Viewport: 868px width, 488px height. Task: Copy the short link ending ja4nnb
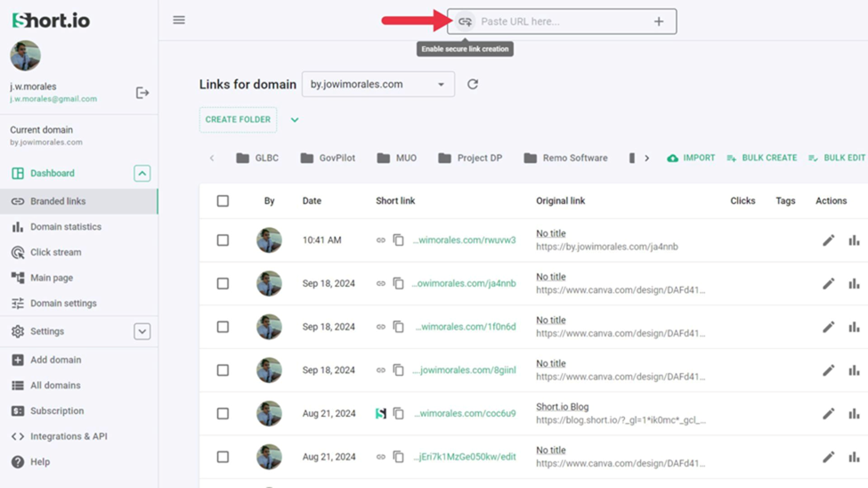(399, 283)
